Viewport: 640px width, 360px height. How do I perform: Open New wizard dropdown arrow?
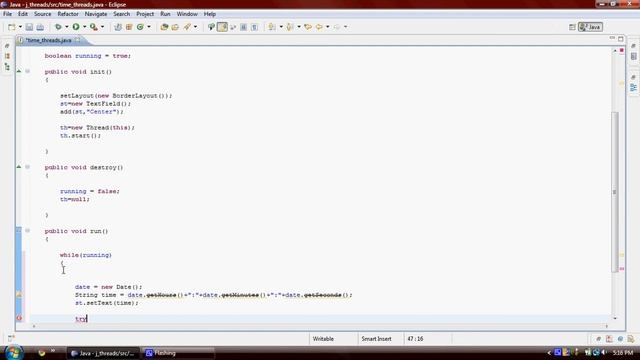click(x=20, y=27)
